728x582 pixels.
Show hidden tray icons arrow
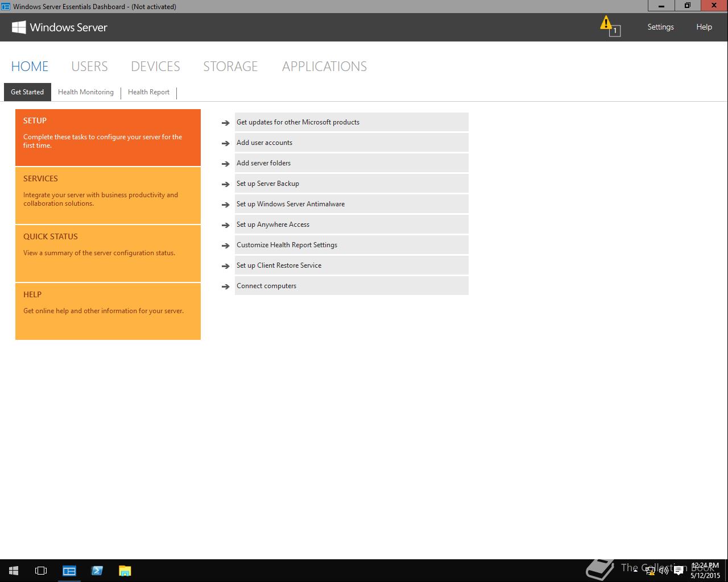tap(635, 571)
